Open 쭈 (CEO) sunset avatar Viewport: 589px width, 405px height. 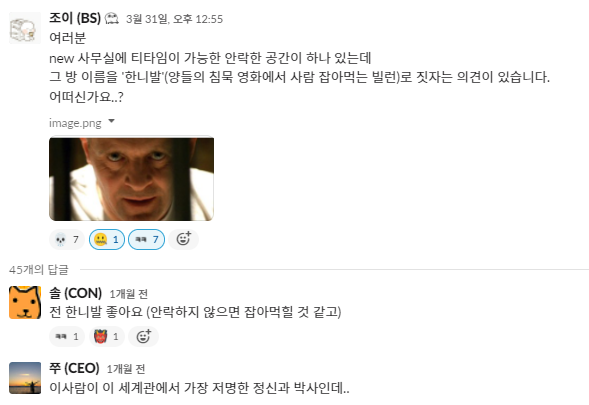25,378
